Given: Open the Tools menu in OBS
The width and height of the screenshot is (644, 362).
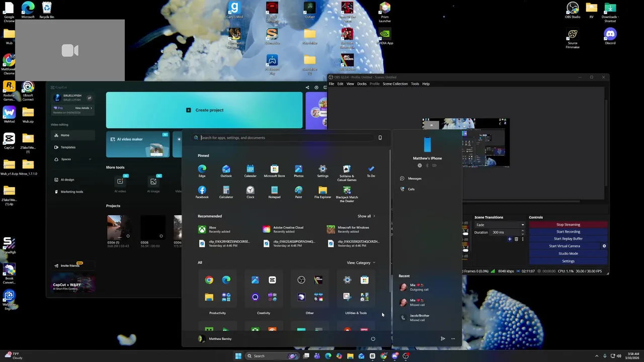Looking at the screenshot, I should pos(415,84).
